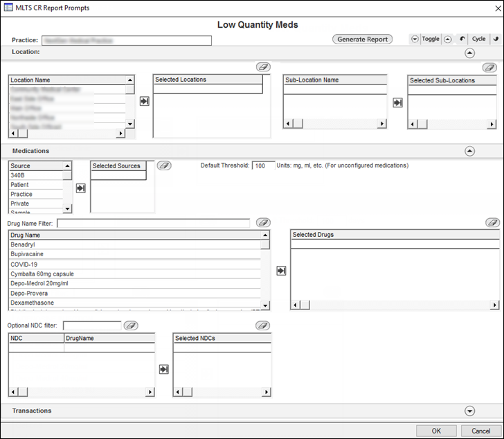Select 340B in the Source list
The width and height of the screenshot is (504, 439).
[36, 175]
